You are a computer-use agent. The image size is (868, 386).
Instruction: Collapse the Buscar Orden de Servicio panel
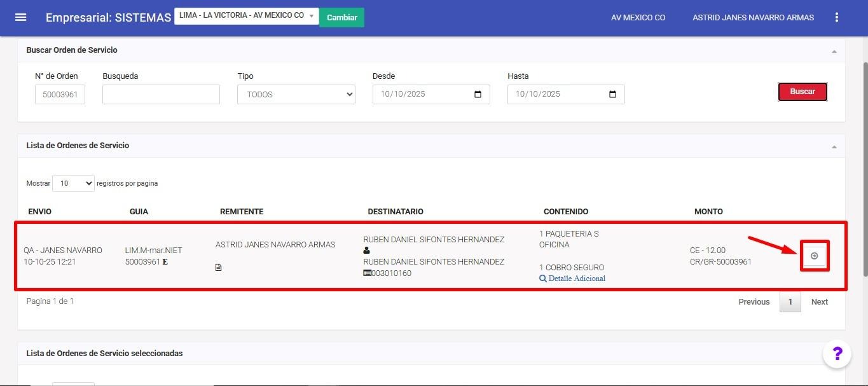[834, 51]
